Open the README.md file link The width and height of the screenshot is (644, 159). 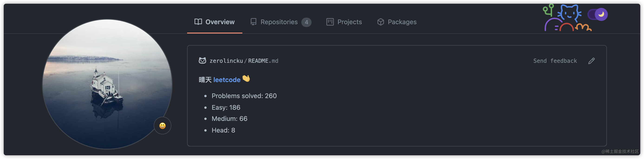263,61
